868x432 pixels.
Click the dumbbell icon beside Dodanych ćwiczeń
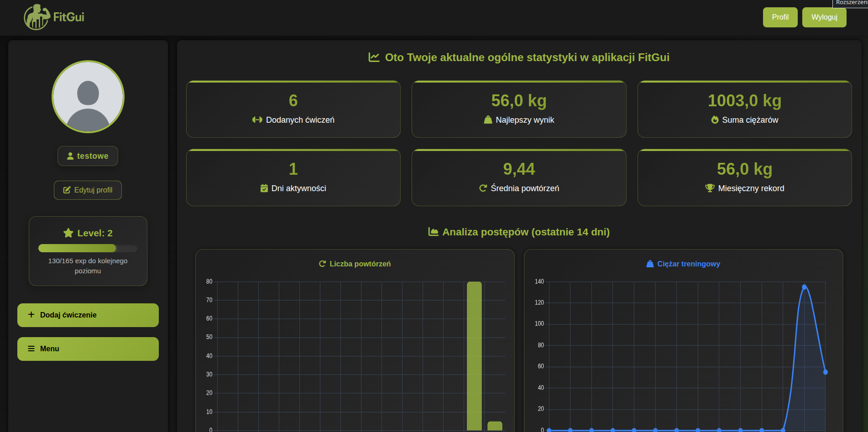coord(257,120)
